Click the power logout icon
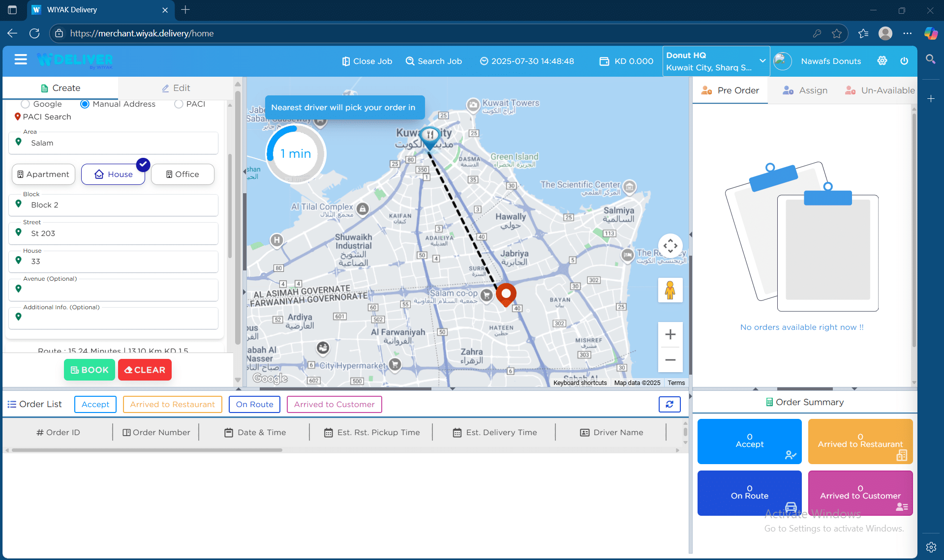 coord(904,61)
